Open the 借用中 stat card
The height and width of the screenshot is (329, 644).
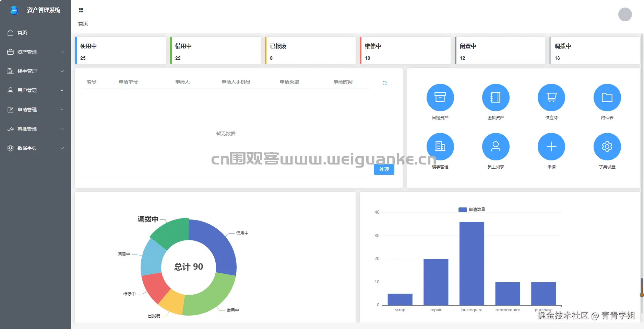(215, 50)
